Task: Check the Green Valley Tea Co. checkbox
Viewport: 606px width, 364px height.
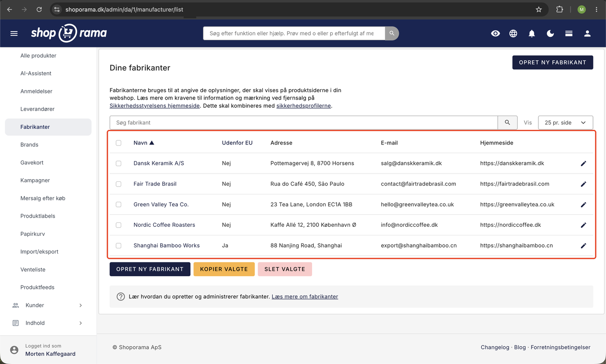Action: [x=119, y=205]
